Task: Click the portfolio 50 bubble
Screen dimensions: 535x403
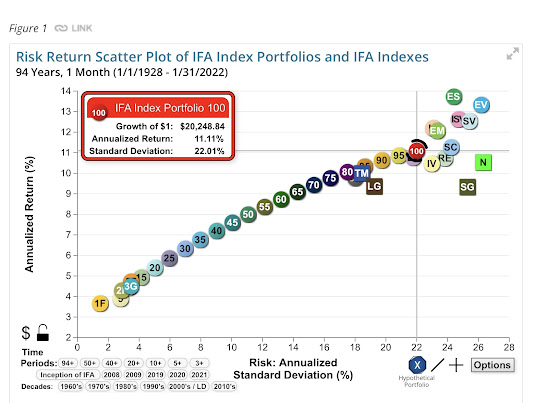Action: (x=248, y=214)
